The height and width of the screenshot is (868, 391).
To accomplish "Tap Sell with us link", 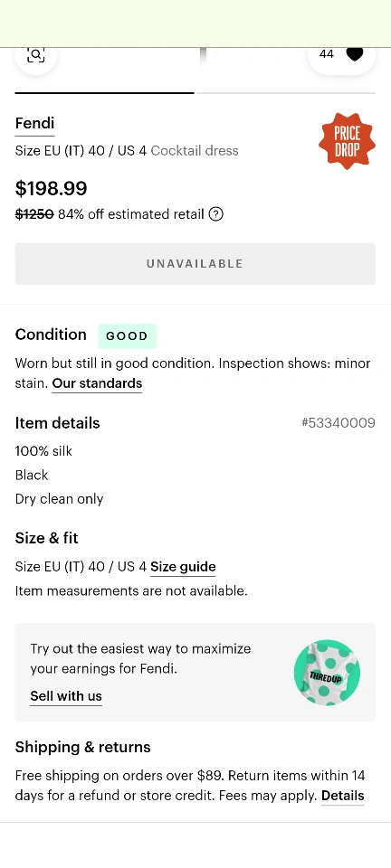I will pos(66,696).
